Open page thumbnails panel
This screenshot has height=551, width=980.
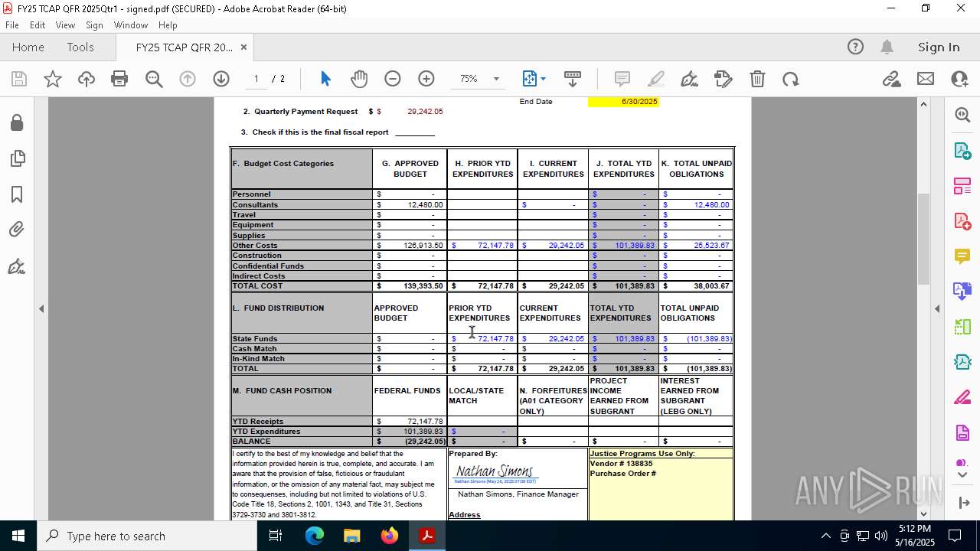tap(17, 158)
